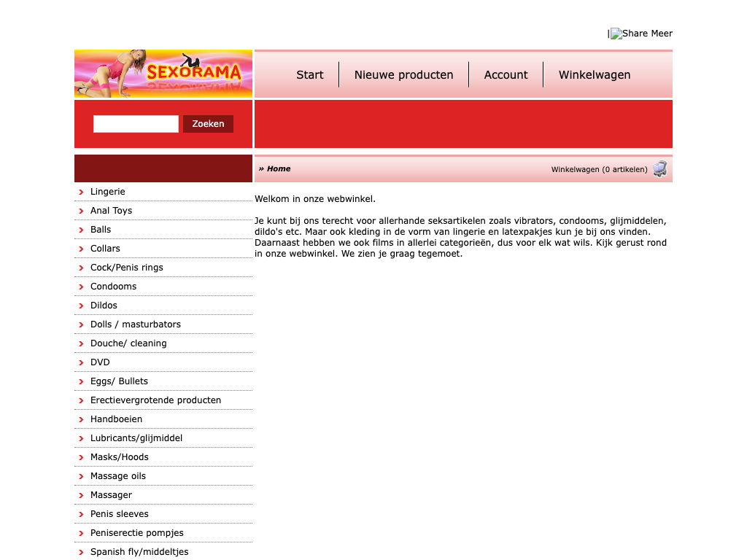The height and width of the screenshot is (560, 747).
Task: Click the Zoeken search button
Action: click(x=208, y=124)
